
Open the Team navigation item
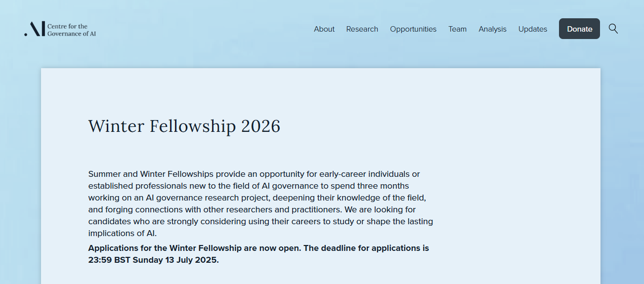[x=458, y=29]
